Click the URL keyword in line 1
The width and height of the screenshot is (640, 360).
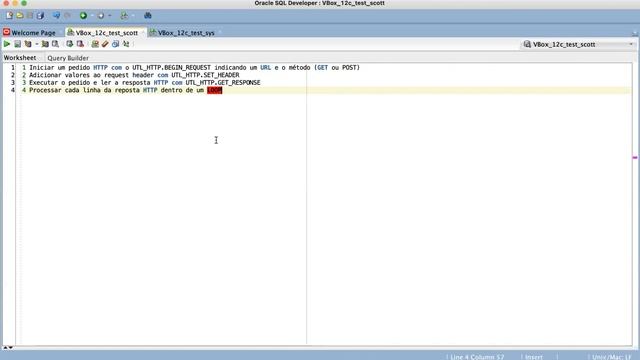pyautogui.click(x=265, y=68)
